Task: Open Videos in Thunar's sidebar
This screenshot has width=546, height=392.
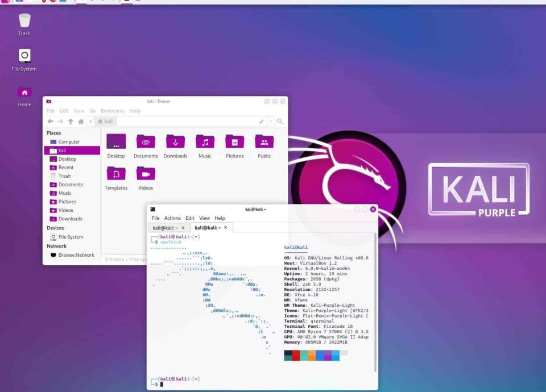Action: coord(72,210)
